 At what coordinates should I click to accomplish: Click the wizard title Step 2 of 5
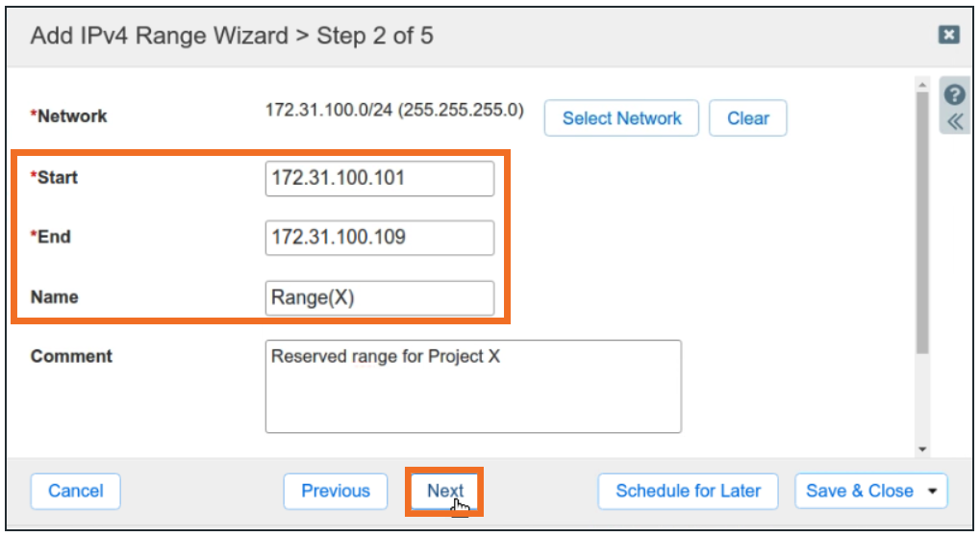pyautogui.click(x=232, y=37)
